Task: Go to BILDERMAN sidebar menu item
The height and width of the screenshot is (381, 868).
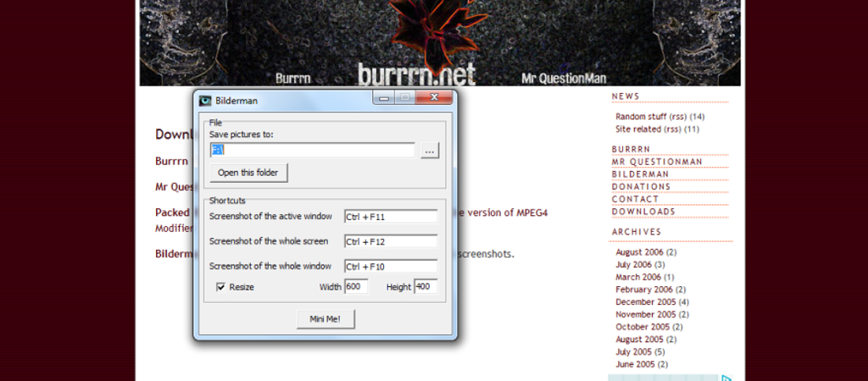Action: 641,174
